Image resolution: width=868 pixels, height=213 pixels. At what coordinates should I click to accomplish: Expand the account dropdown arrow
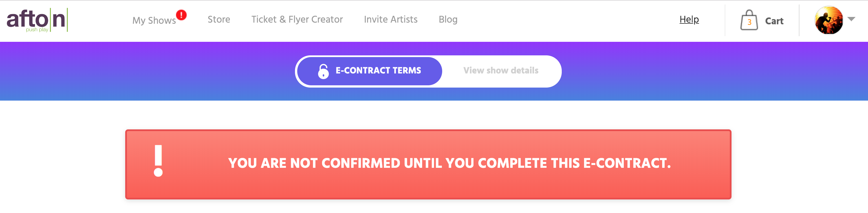(x=851, y=19)
